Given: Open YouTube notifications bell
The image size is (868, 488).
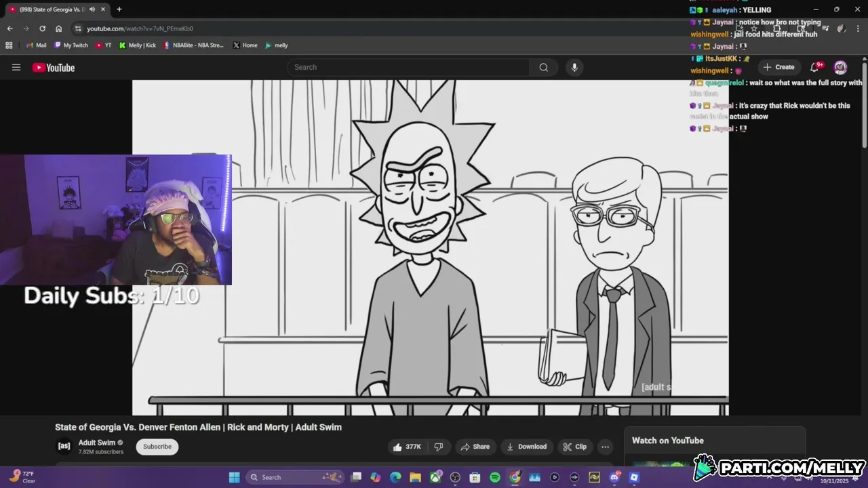Looking at the screenshot, I should 815,67.
